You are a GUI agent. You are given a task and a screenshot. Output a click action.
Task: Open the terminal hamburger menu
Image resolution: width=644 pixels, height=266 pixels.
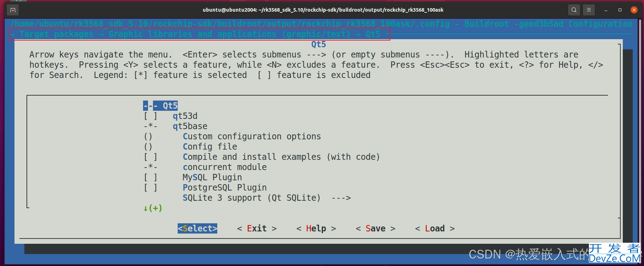pyautogui.click(x=589, y=10)
